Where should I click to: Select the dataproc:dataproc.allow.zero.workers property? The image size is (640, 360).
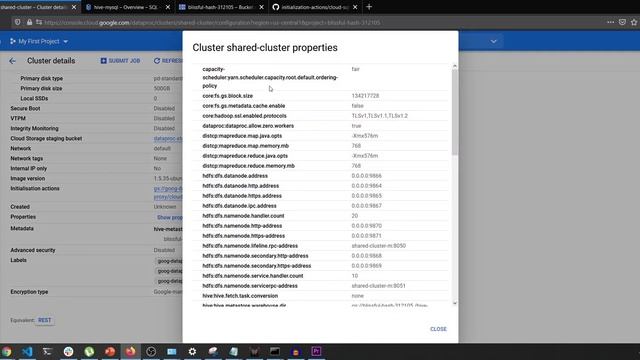coord(248,126)
